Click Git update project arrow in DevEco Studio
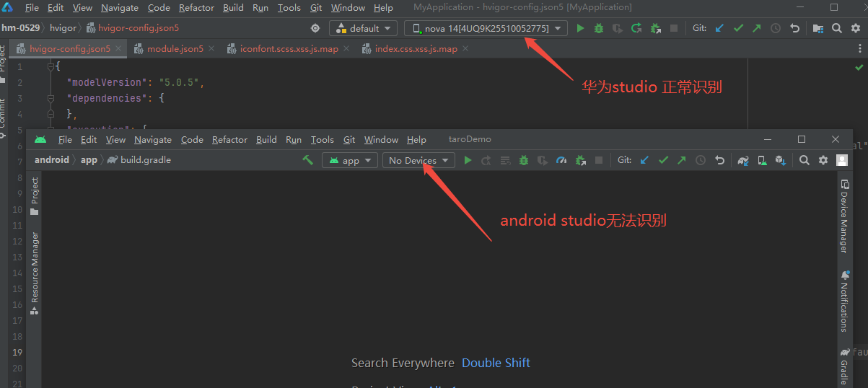Viewport: 868px width, 388px height. [x=719, y=28]
